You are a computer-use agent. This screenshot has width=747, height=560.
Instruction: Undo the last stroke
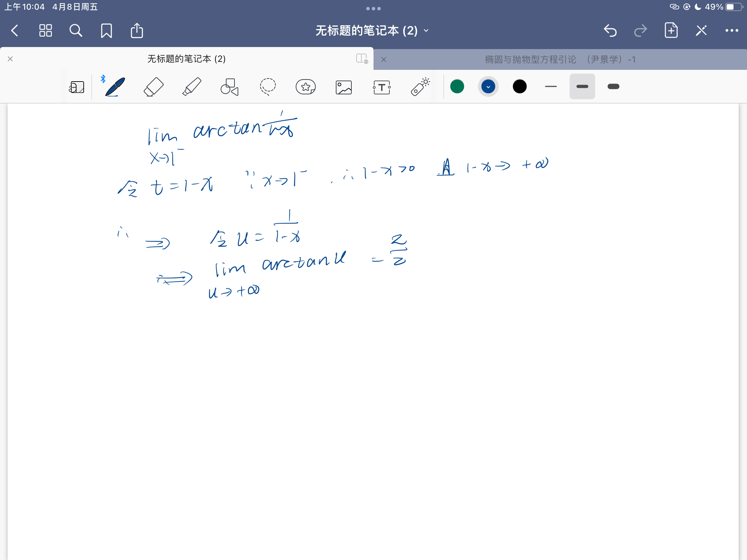pos(610,31)
